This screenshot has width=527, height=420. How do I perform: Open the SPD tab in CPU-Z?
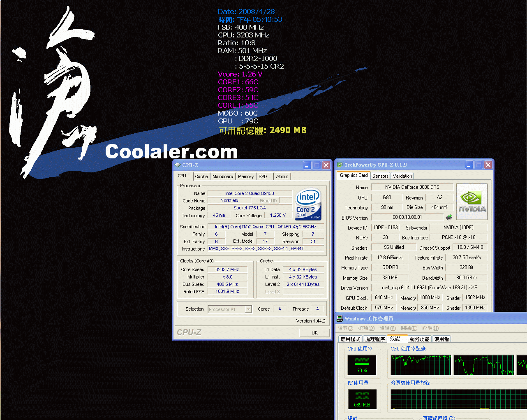tap(263, 176)
